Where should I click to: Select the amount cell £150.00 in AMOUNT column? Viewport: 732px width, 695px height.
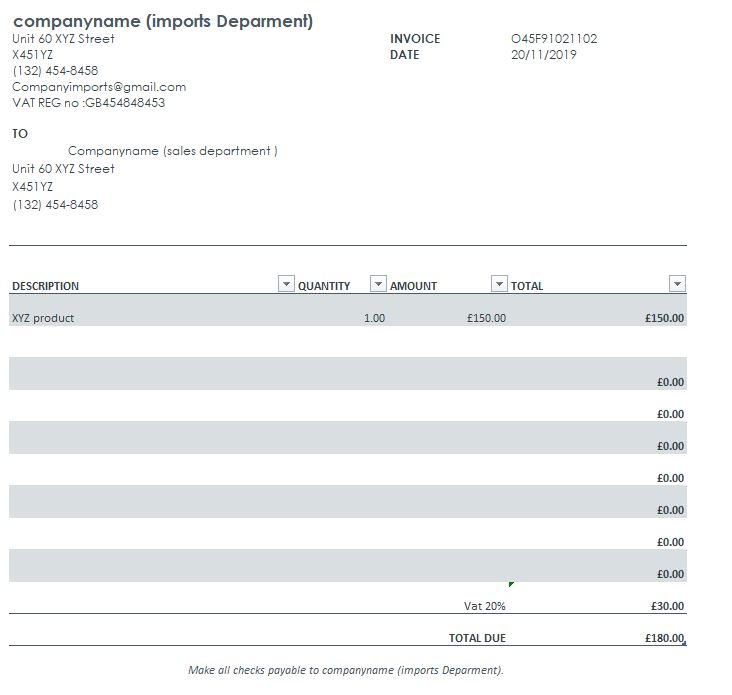[486, 318]
